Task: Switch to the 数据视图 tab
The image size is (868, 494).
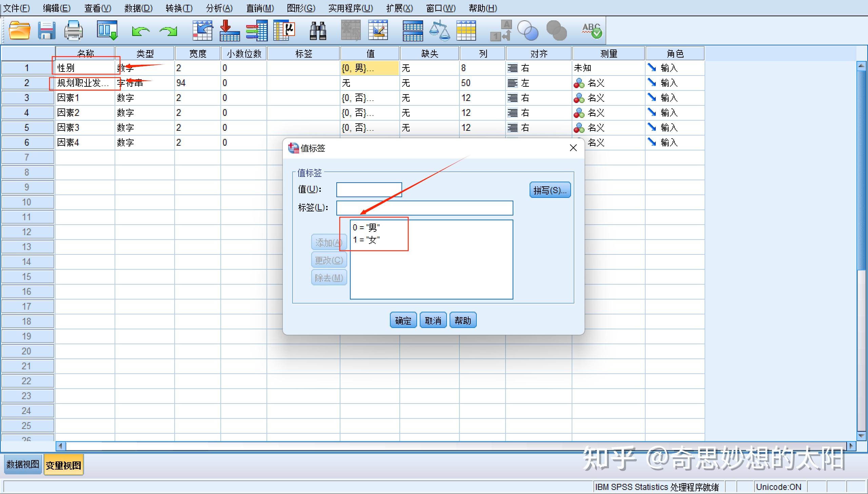Action: 23,464
